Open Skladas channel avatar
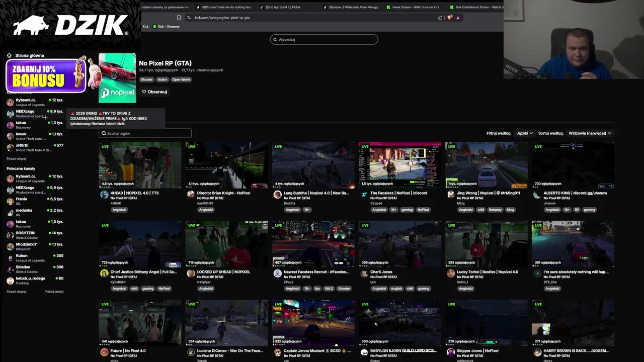644x362 pixels. (x=10, y=269)
